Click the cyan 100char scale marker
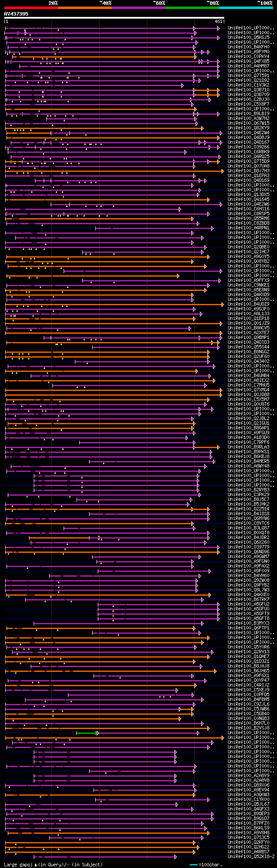This screenshot has width=277, height=868. click(x=193, y=865)
